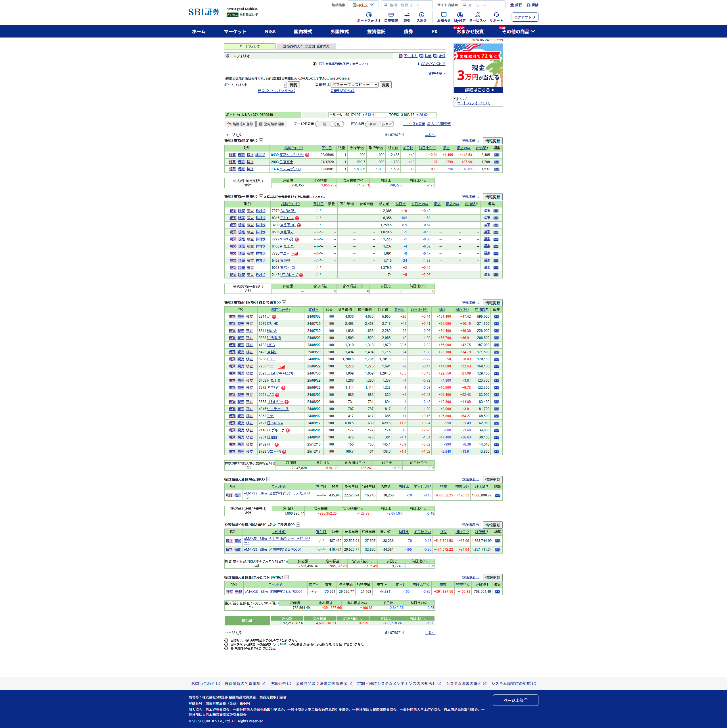Image resolution: width=727 pixels, height=728 pixels.
Task: Expand サービス menu in header
Action: [478, 17]
